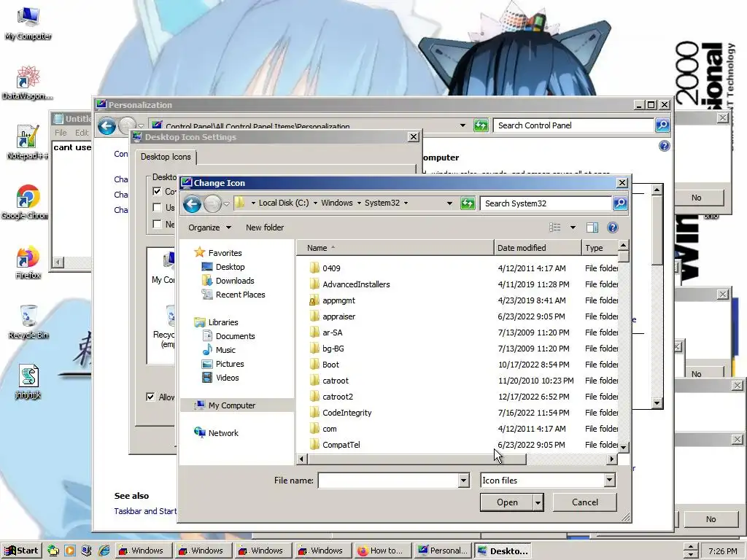
Task: Click refresh icon beside System32 address bar
Action: pos(468,203)
